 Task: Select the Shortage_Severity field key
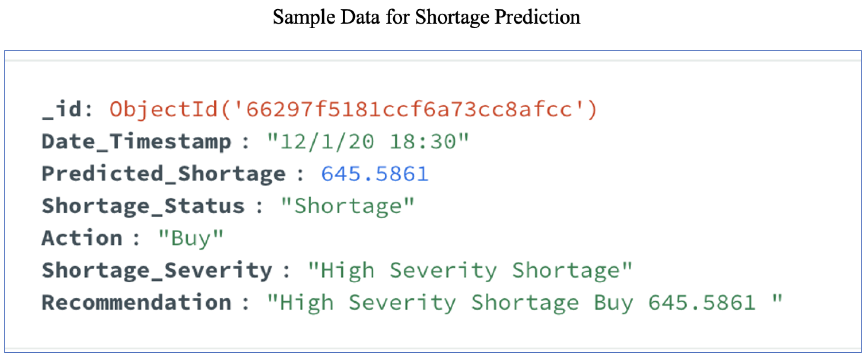[157, 271]
